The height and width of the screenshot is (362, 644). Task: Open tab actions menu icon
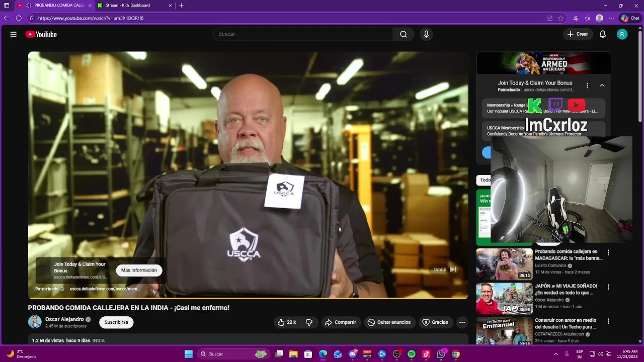[x=7, y=6]
